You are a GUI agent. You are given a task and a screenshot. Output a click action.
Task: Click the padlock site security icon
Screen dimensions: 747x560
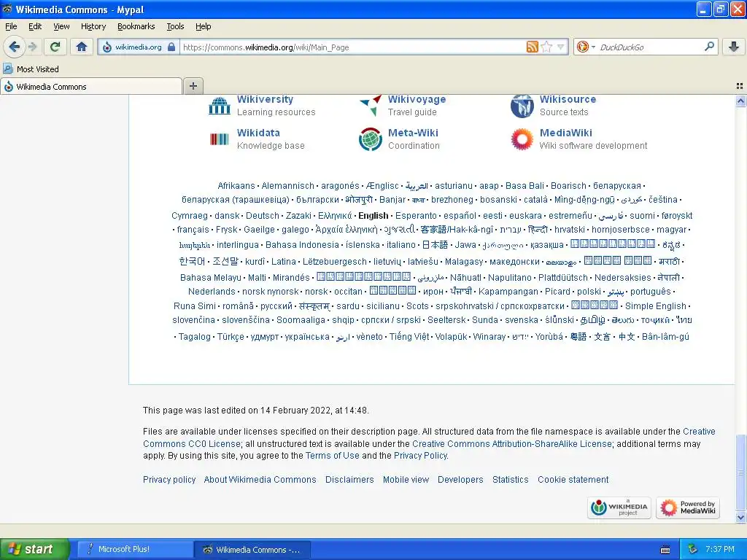click(x=171, y=47)
